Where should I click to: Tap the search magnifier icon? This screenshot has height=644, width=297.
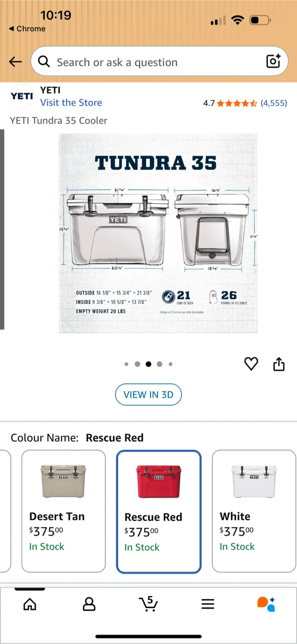(x=44, y=62)
